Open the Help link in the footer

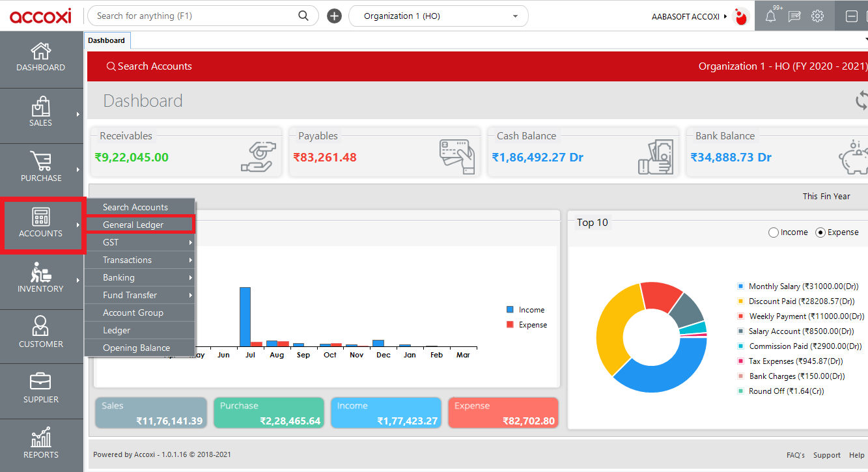856,455
